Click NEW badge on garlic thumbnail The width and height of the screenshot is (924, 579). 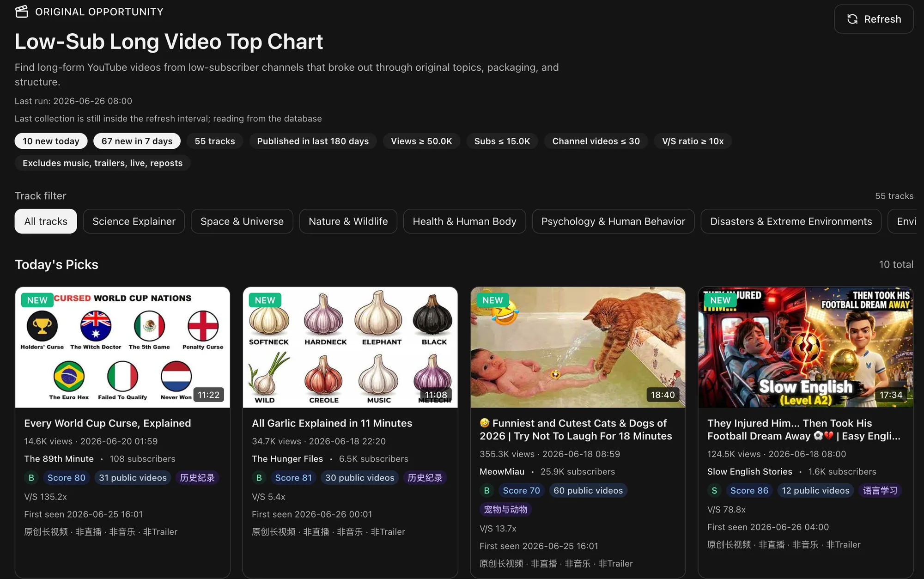click(x=265, y=300)
